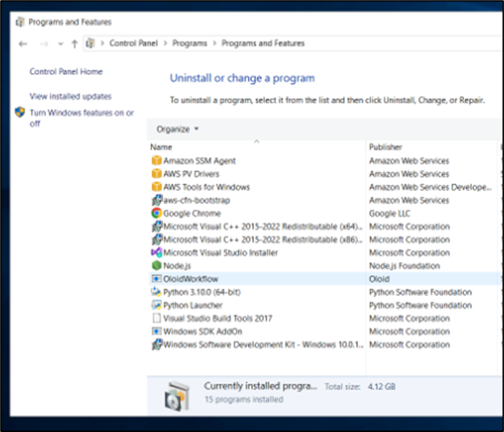504x432 pixels.
Task: Select Python 3.10.0 (64-bit) entry
Action: coord(202,292)
